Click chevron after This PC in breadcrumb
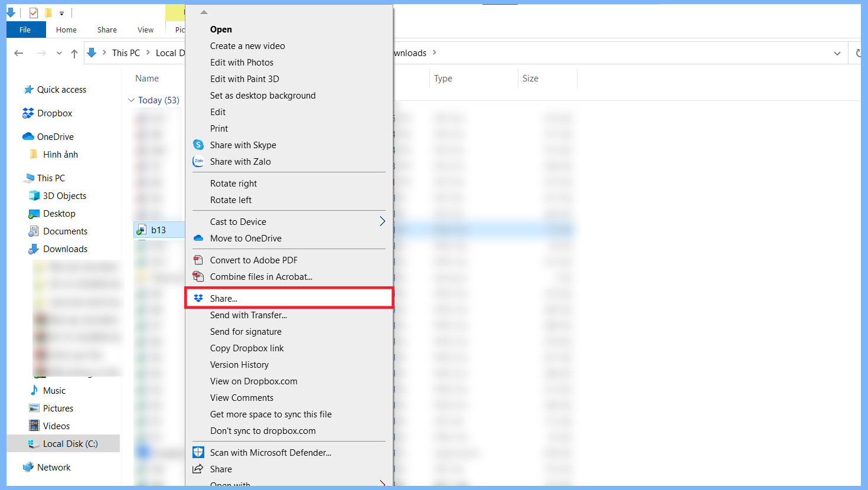Viewport: 868px width, 490px height. pyautogui.click(x=105, y=53)
